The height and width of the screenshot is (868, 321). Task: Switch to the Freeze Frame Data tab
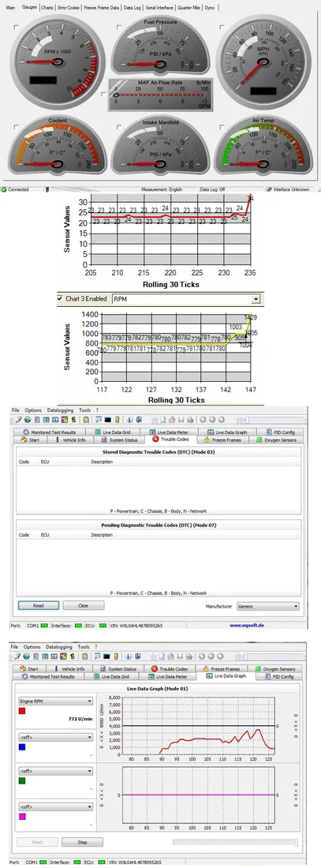[101, 8]
